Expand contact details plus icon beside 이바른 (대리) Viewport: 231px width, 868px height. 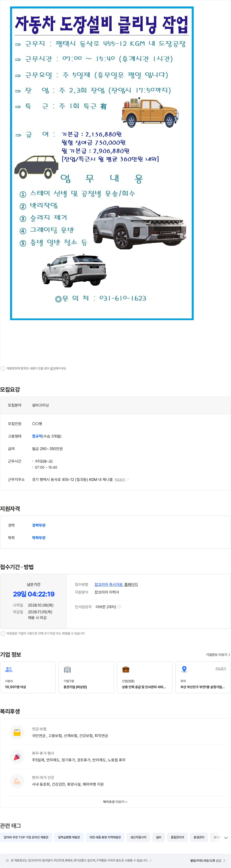[x=119, y=607]
